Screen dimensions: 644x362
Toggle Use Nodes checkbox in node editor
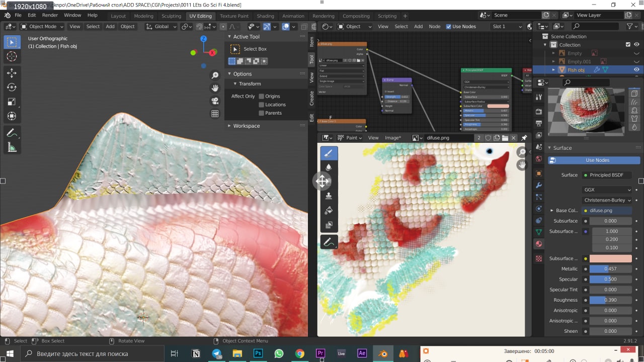click(449, 27)
